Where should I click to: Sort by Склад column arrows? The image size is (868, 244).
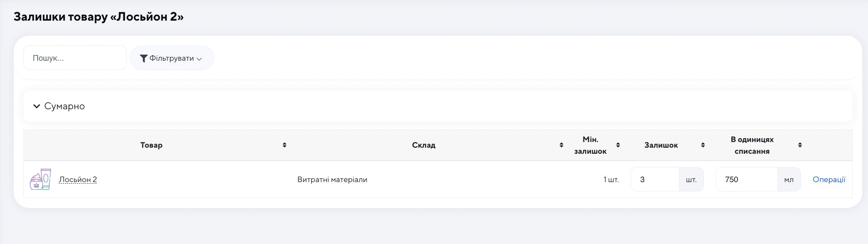click(561, 145)
